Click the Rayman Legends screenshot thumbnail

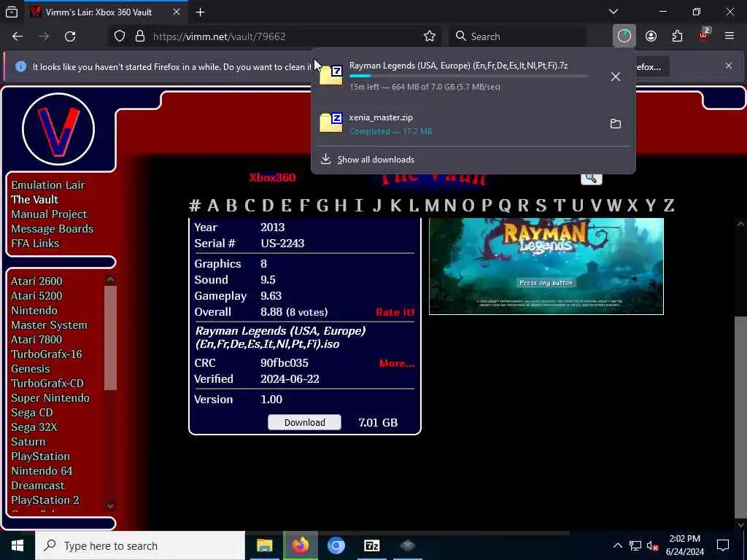coord(546,266)
